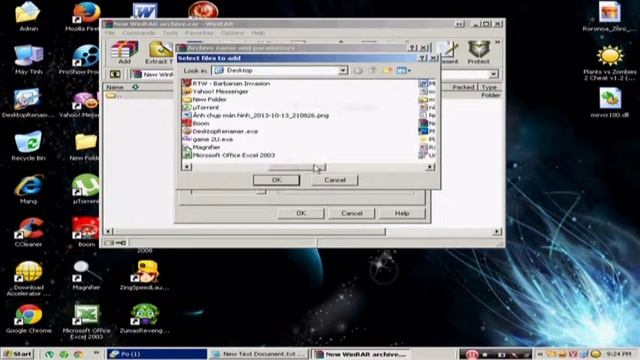The width and height of the screenshot is (640, 360).
Task: Open the Mạng Internet Explorer desktop icon
Action: pyautogui.click(x=28, y=189)
